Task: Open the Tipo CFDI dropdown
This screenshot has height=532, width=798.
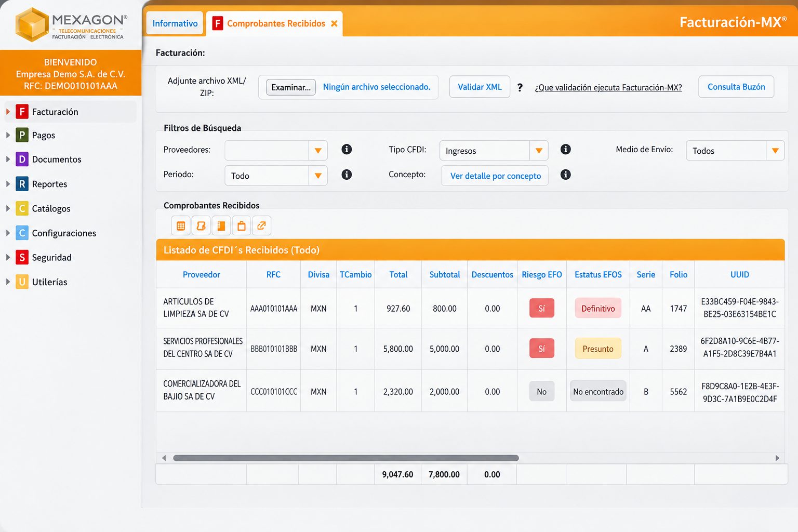Action: tap(539, 151)
